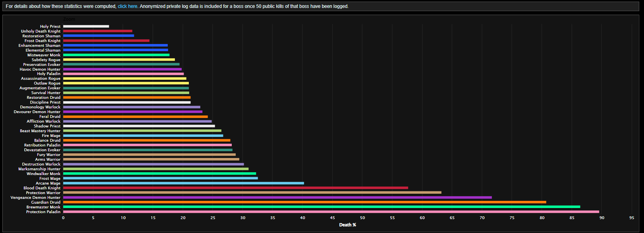
Task: Select the Vengeance Demon Hunter purple bar
Action: pyautogui.click(x=277, y=197)
